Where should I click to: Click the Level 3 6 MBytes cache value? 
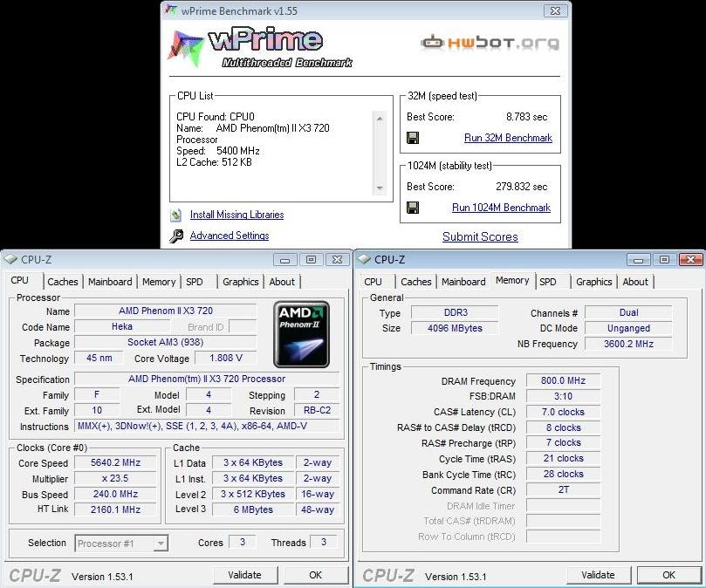pos(253,509)
